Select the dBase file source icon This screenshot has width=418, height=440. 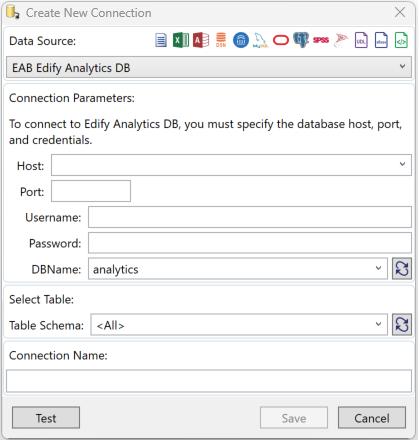381,41
